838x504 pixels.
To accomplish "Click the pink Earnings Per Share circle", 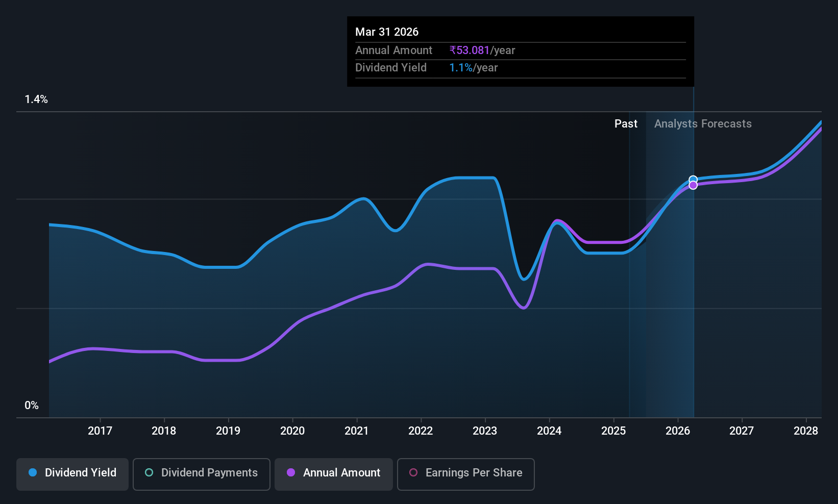I will coord(413,472).
